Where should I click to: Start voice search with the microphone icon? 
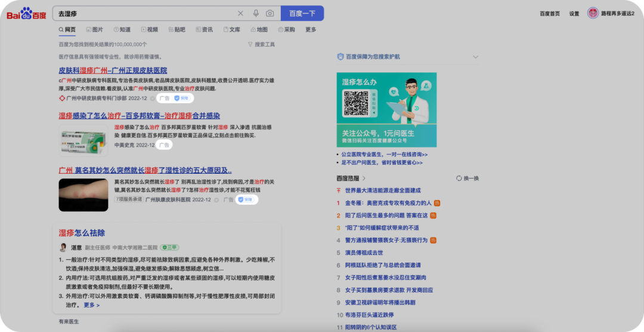click(256, 14)
